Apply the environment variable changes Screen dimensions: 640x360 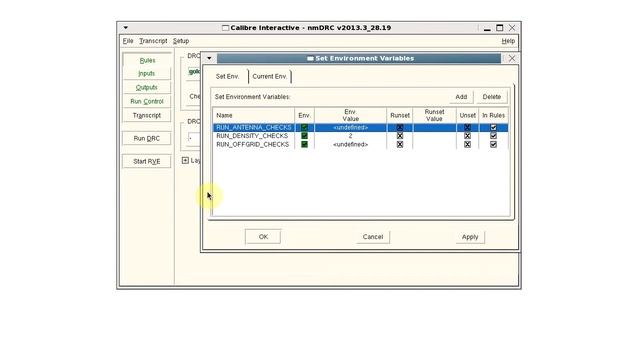point(470,237)
